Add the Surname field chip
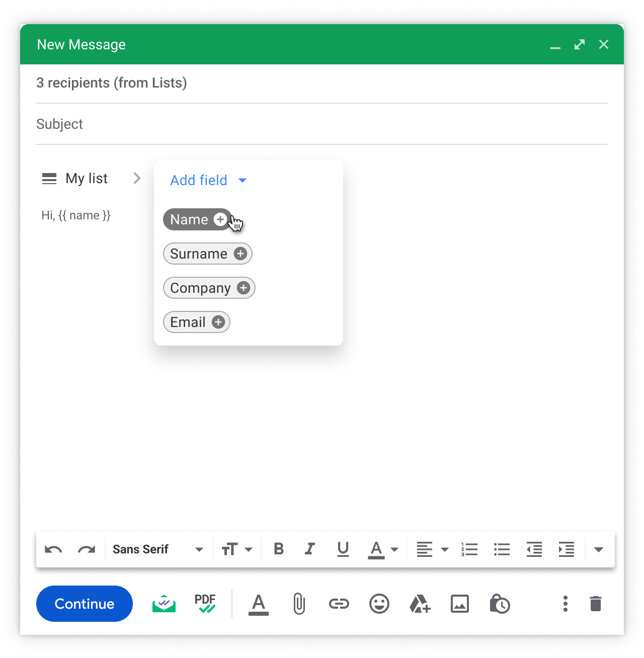644x658 pixels. (x=207, y=254)
